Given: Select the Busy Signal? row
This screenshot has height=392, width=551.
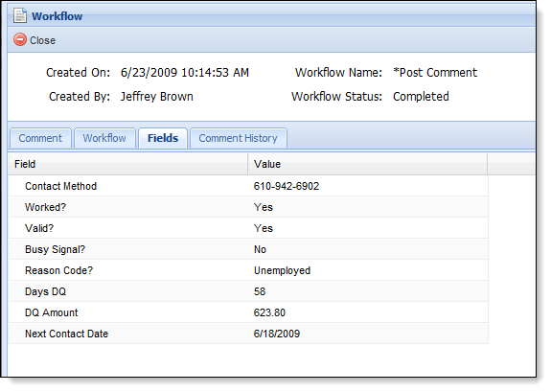Looking at the screenshot, I should click(x=248, y=249).
